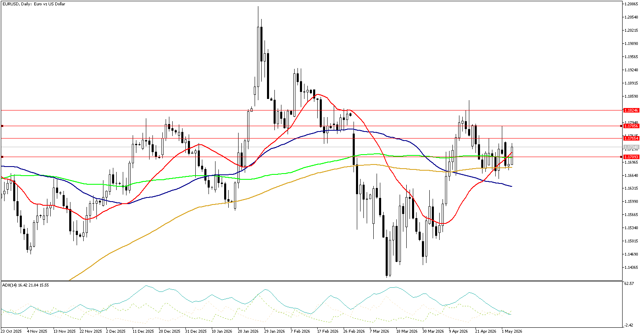Click the '18 Mar 2026' date label
Viewport: 644px width, 336px height.
(x=406, y=331)
